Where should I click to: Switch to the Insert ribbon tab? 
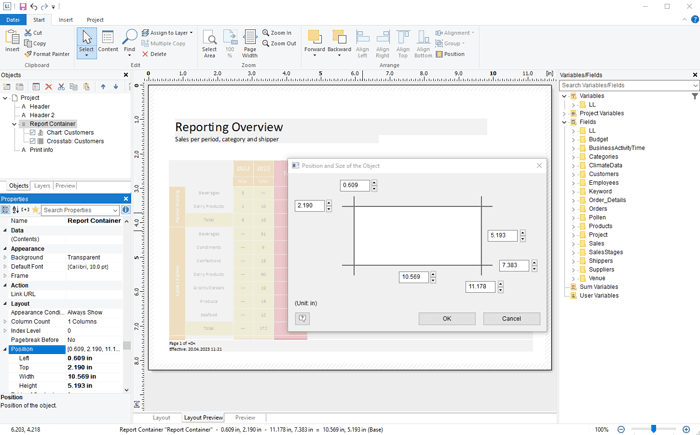pyautogui.click(x=65, y=19)
